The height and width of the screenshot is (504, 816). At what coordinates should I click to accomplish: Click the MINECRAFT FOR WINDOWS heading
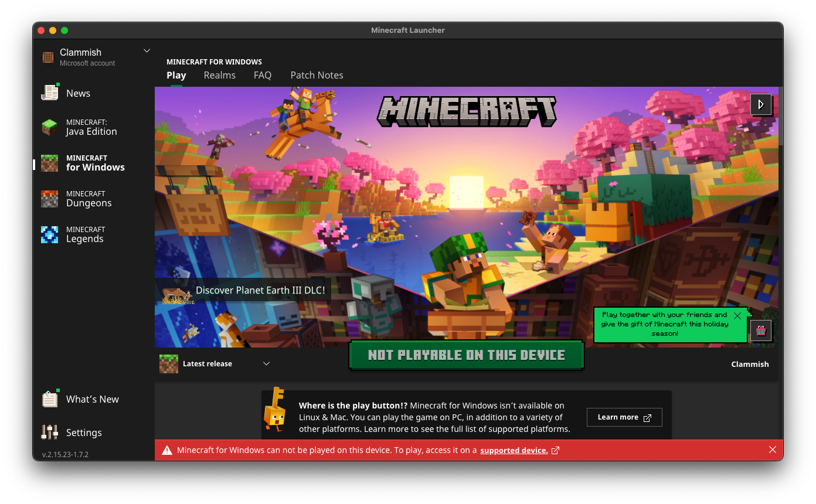tap(214, 62)
